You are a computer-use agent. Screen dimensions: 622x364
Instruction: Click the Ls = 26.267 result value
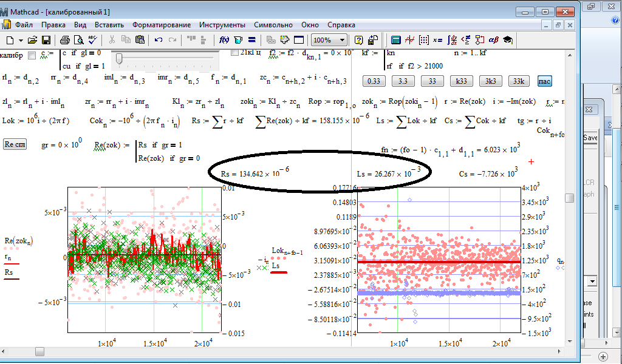tap(389, 172)
